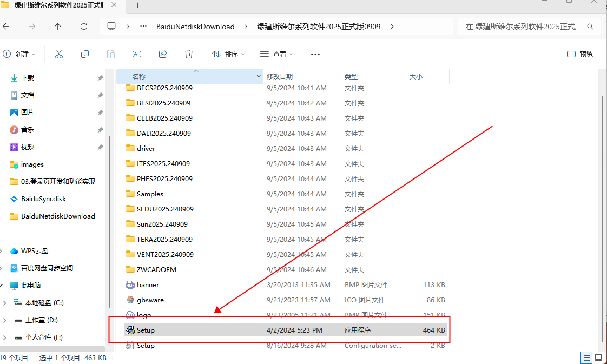Screen dimensions: 607x364
Task: Open BaiduNetdiskDownload from the breadcrumb
Action: 195,25
